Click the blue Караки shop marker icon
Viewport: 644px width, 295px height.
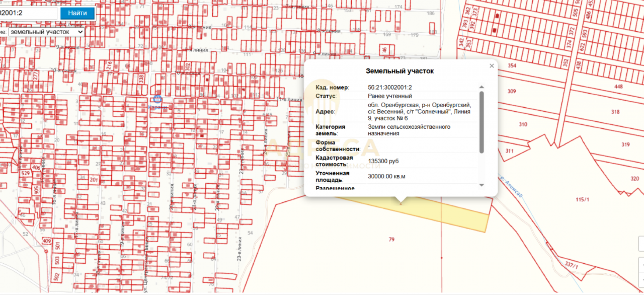coord(157,99)
